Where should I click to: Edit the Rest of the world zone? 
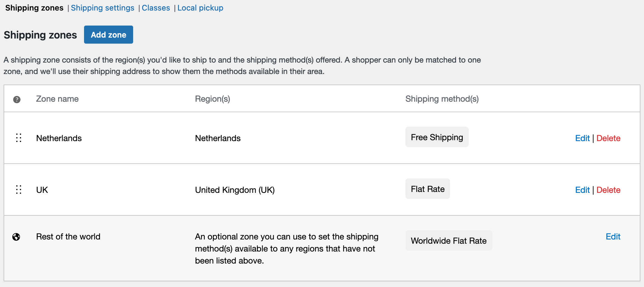[x=613, y=236]
